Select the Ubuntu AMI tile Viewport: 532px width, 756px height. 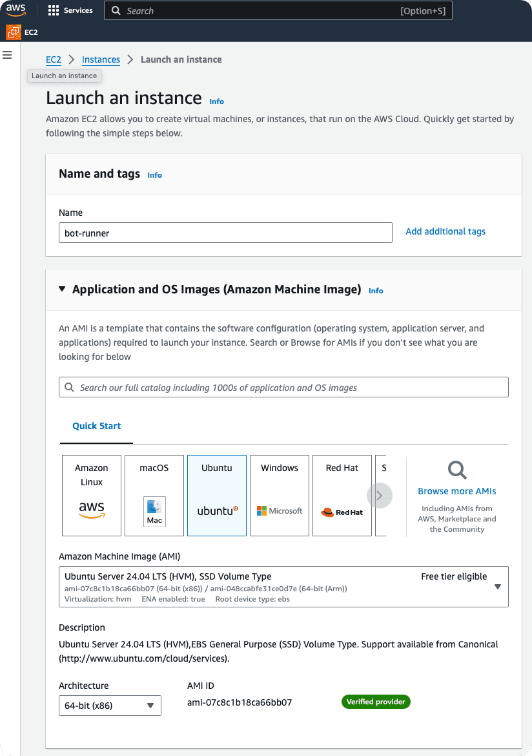216,494
